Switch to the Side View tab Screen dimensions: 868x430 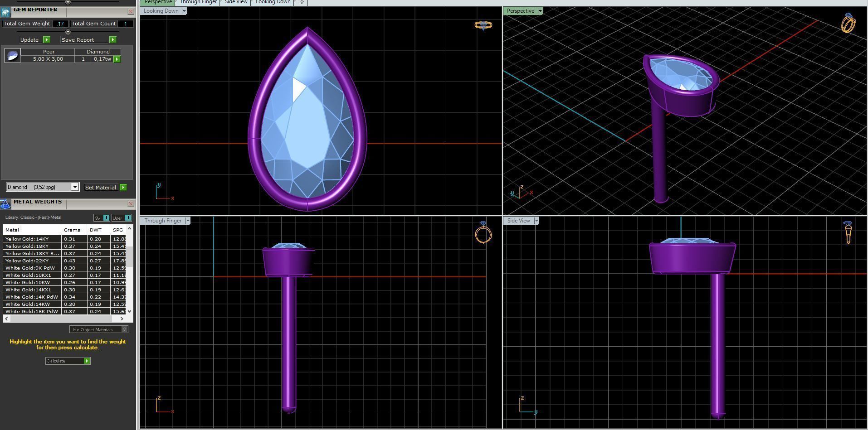click(236, 2)
